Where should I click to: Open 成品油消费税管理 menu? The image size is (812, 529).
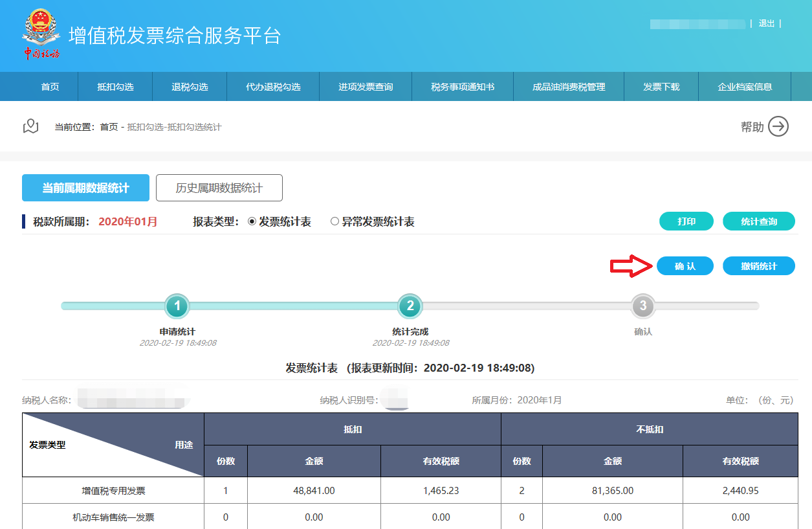coord(569,87)
